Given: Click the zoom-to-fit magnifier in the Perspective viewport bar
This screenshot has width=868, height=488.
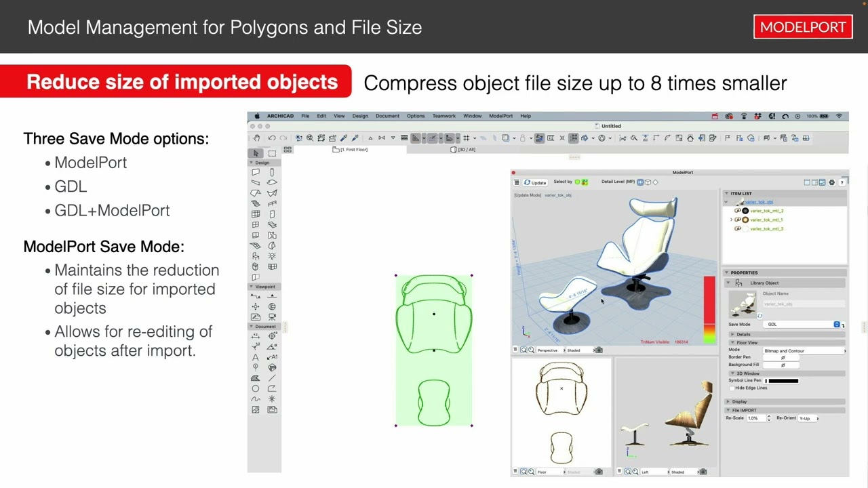Looking at the screenshot, I should (523, 350).
